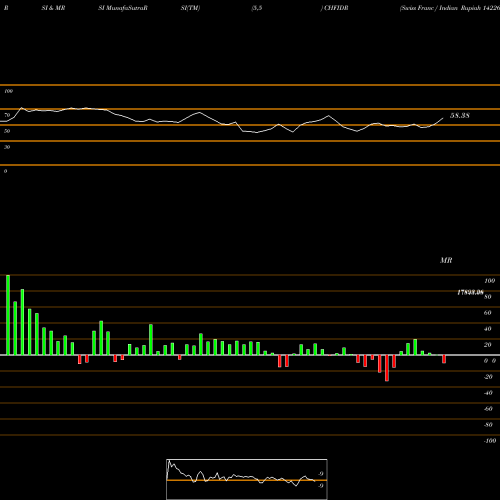Click the tallest green bar at chart start

8,315
